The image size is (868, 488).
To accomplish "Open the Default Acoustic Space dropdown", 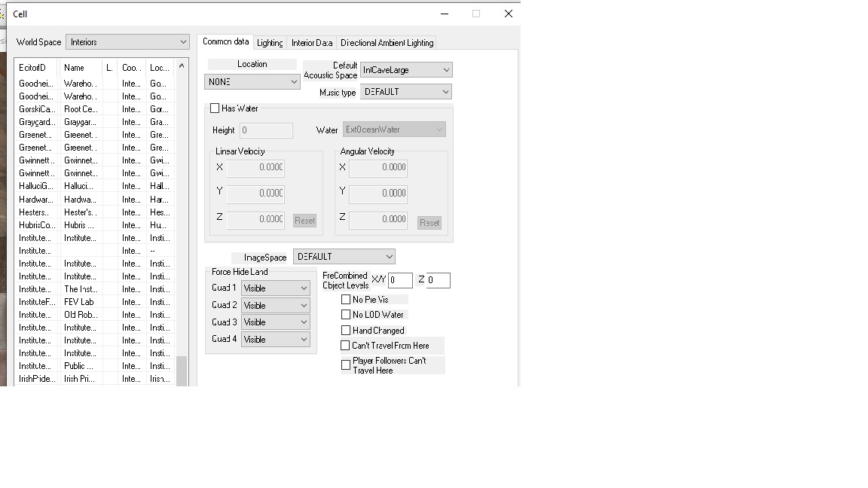I will coord(405,70).
